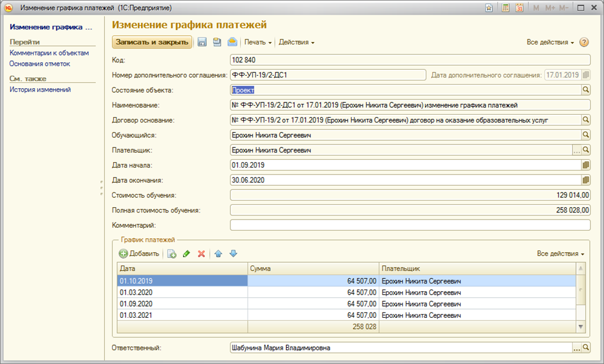Delete row with the red X icon

(x=201, y=253)
